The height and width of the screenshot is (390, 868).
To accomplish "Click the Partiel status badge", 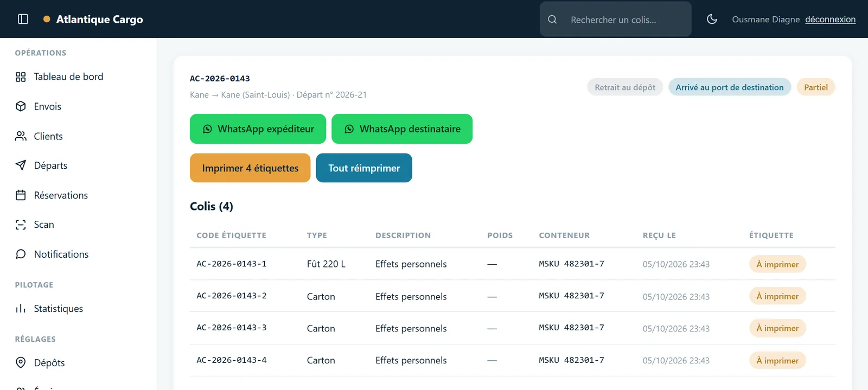I will (816, 87).
